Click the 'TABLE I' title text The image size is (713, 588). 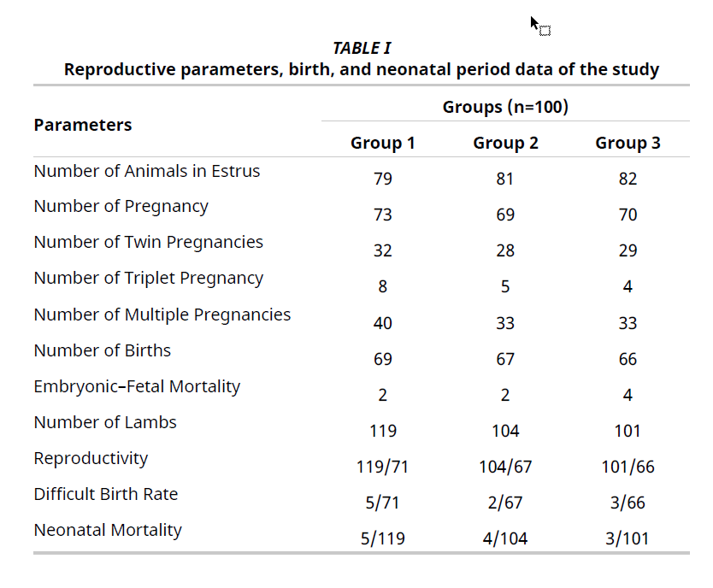click(362, 48)
